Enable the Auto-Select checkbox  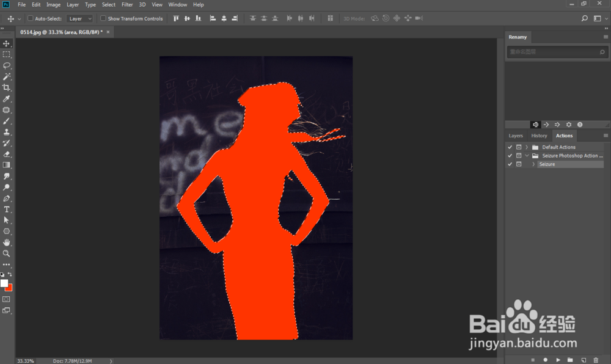pyautogui.click(x=31, y=18)
